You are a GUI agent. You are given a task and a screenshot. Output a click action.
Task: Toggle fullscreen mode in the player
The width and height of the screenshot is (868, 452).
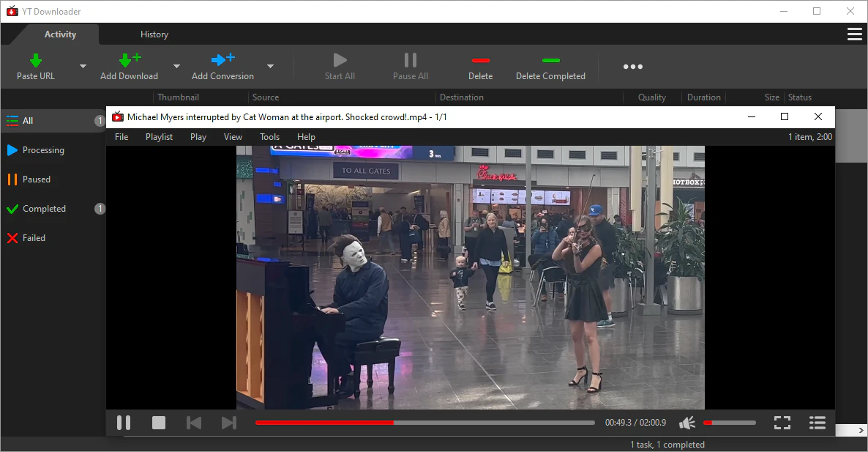782,423
